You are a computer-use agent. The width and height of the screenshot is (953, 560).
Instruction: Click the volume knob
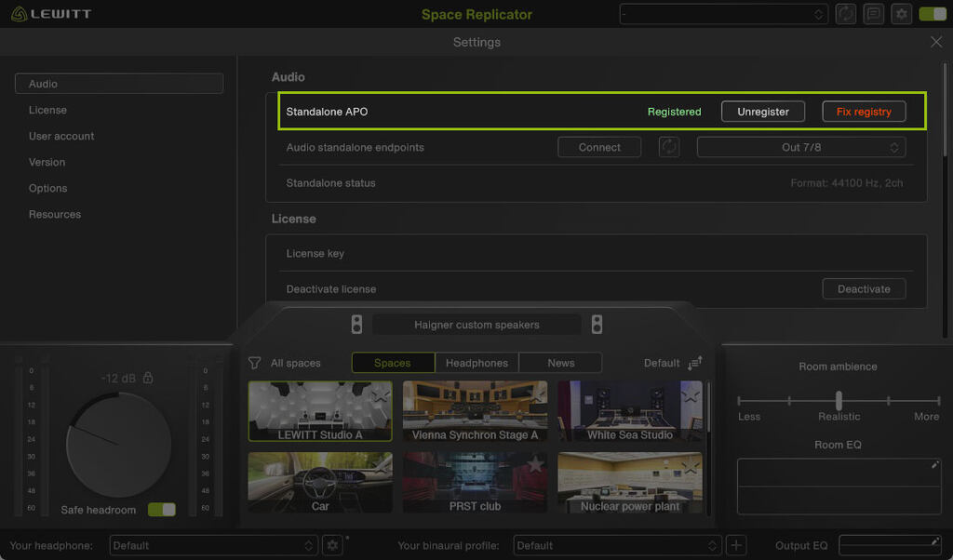[118, 445]
